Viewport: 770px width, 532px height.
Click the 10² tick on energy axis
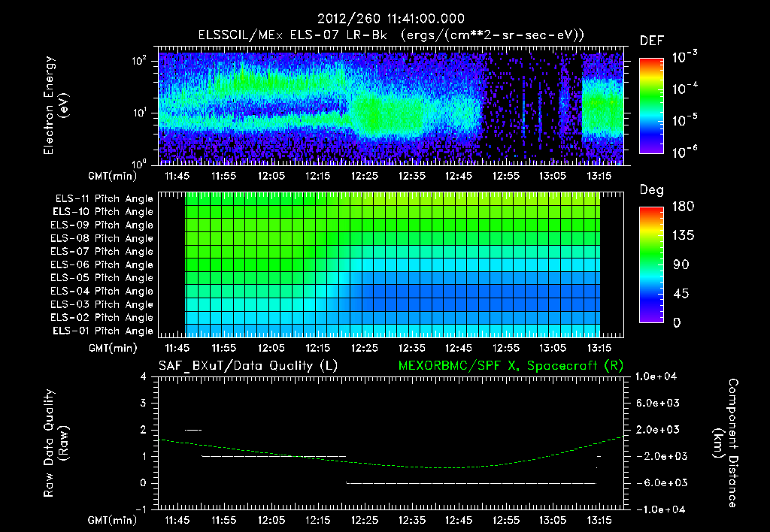tap(139, 61)
